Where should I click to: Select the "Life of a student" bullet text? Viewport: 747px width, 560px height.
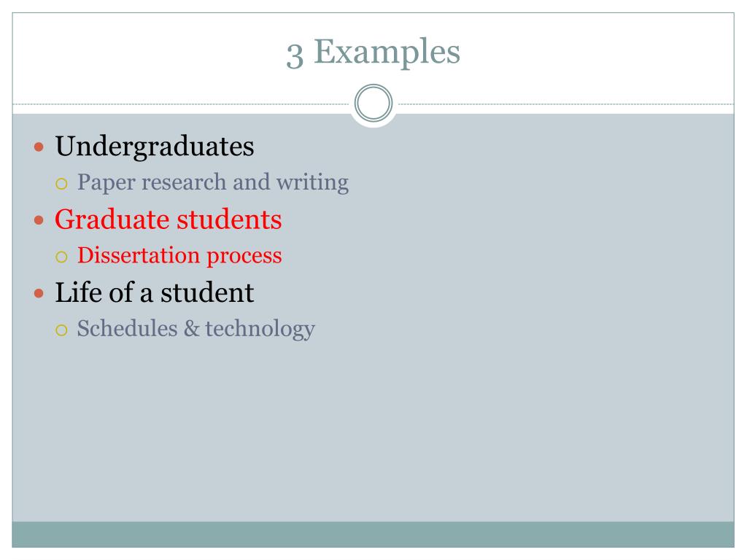tap(155, 292)
